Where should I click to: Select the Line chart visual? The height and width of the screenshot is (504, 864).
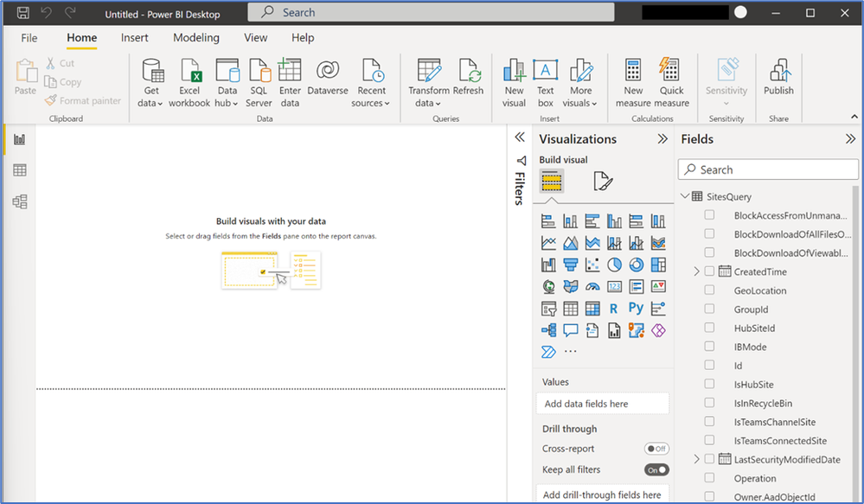tap(548, 243)
